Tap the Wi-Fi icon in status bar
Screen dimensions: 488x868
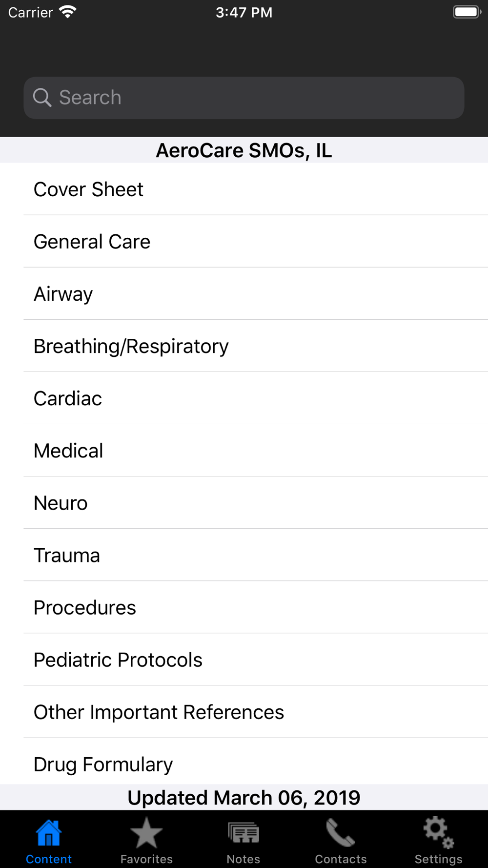pyautogui.click(x=68, y=12)
